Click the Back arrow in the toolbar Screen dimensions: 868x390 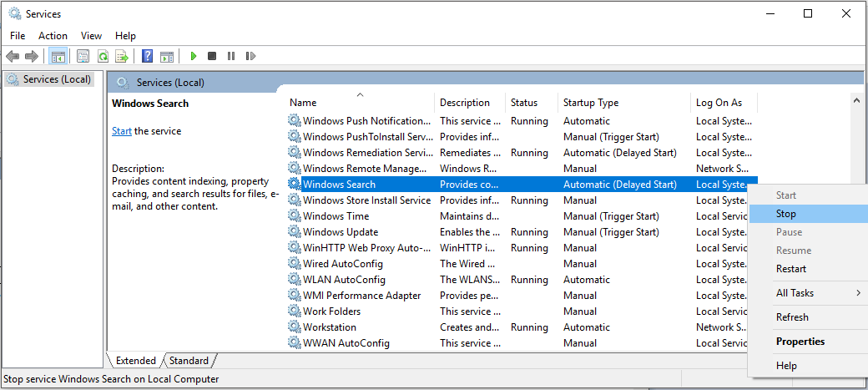[x=13, y=56]
